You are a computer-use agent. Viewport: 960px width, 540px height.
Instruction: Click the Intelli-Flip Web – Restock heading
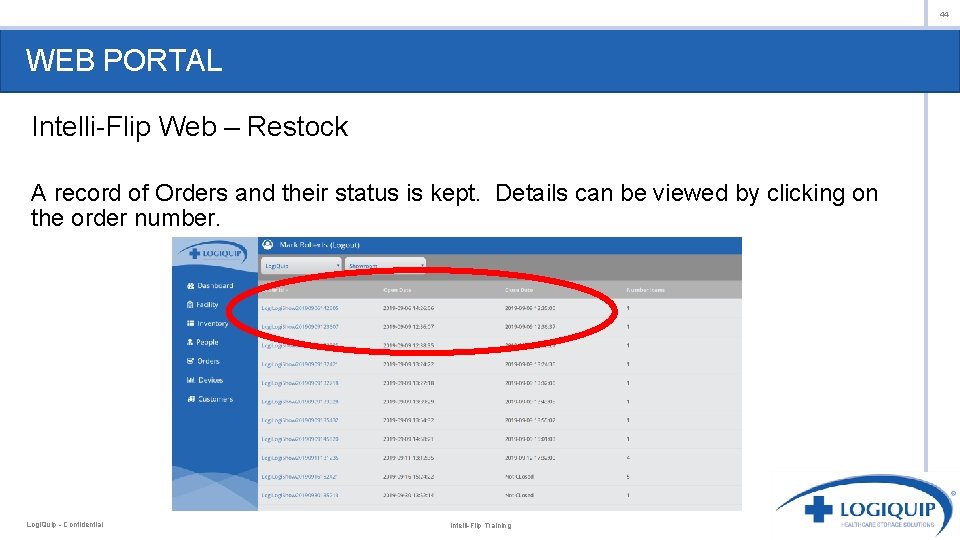pyautogui.click(x=190, y=127)
